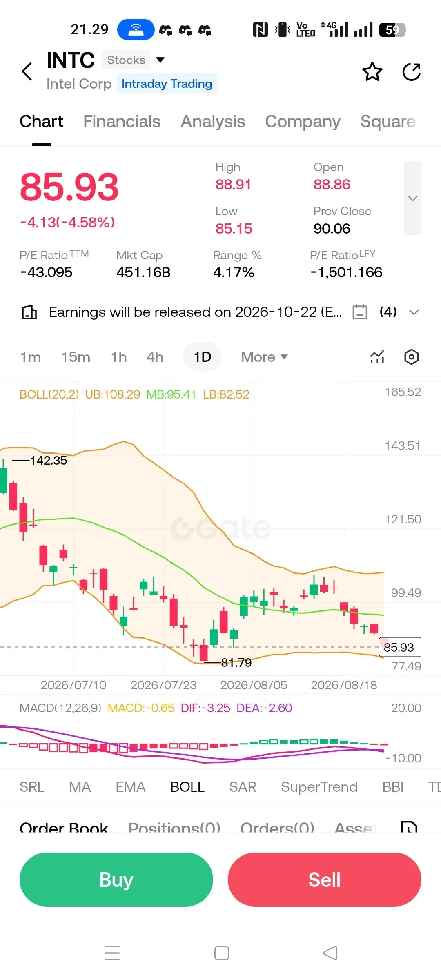Tap the 85.93 current price marker
The width and height of the screenshot is (441, 980).
(400, 647)
